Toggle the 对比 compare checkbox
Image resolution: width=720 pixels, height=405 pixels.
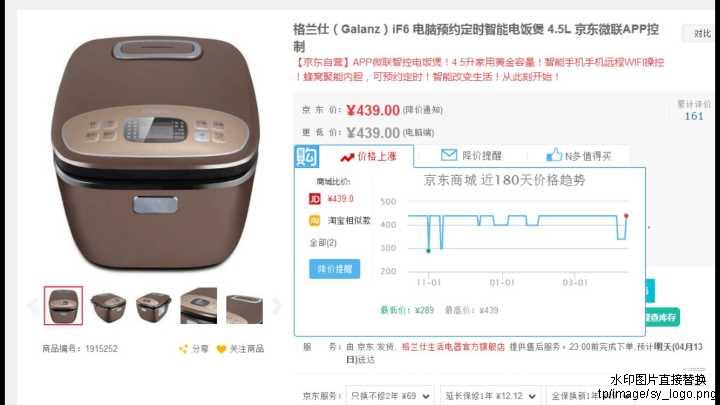point(698,34)
